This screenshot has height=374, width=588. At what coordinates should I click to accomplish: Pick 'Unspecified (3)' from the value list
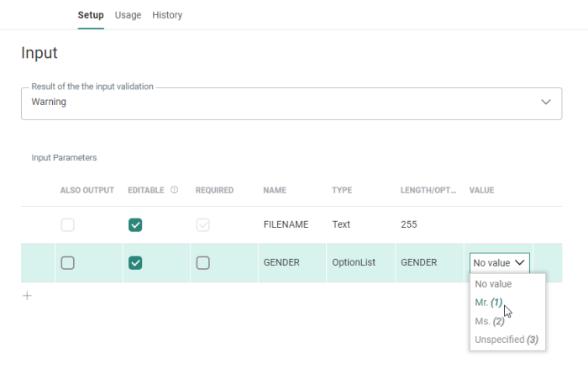coord(506,340)
